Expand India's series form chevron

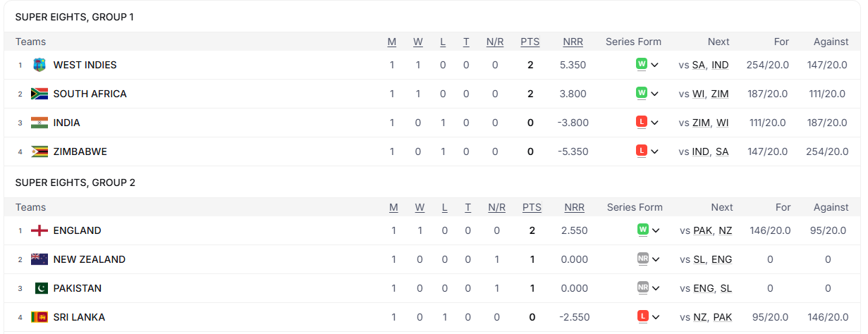(655, 123)
